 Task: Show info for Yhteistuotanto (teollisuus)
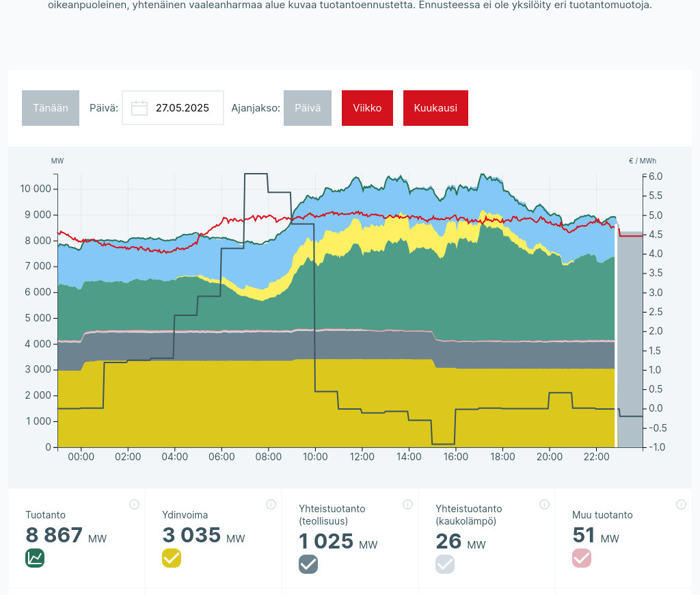click(407, 505)
